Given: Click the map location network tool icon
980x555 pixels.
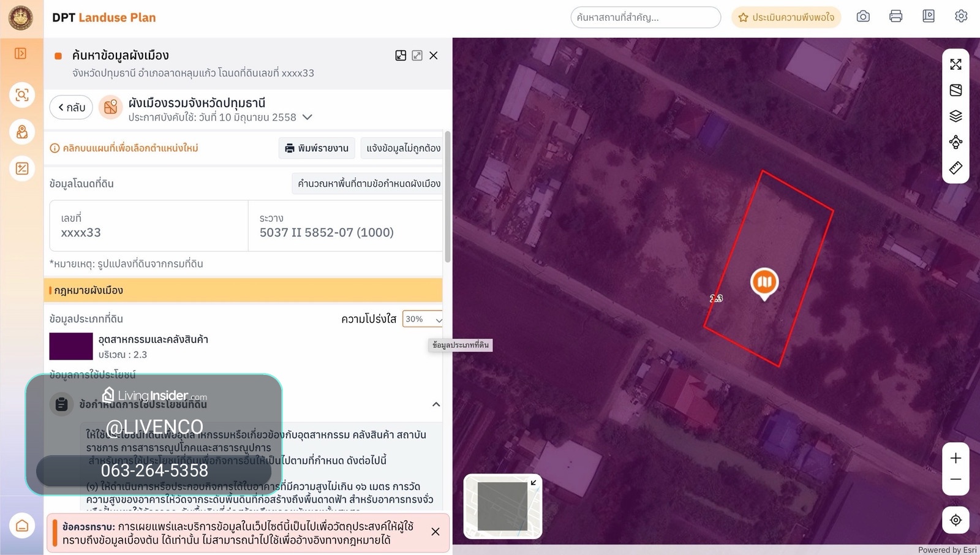Looking at the screenshot, I should pos(956,142).
